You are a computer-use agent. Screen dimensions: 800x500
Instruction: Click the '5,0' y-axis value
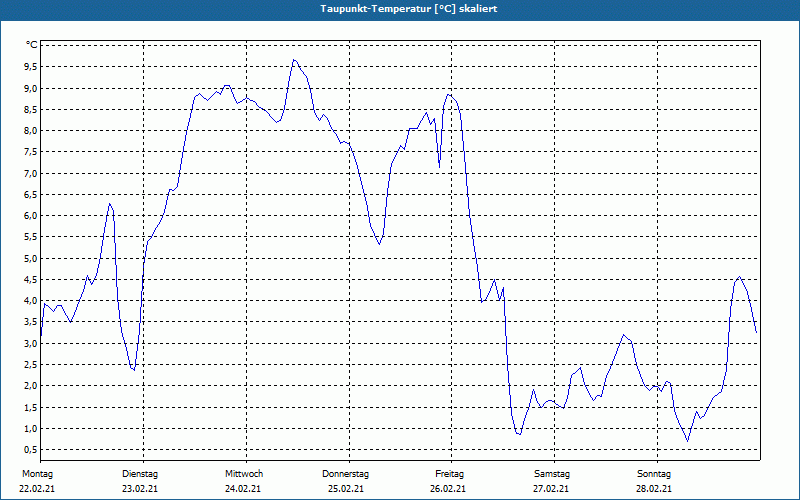pyautogui.click(x=31, y=258)
